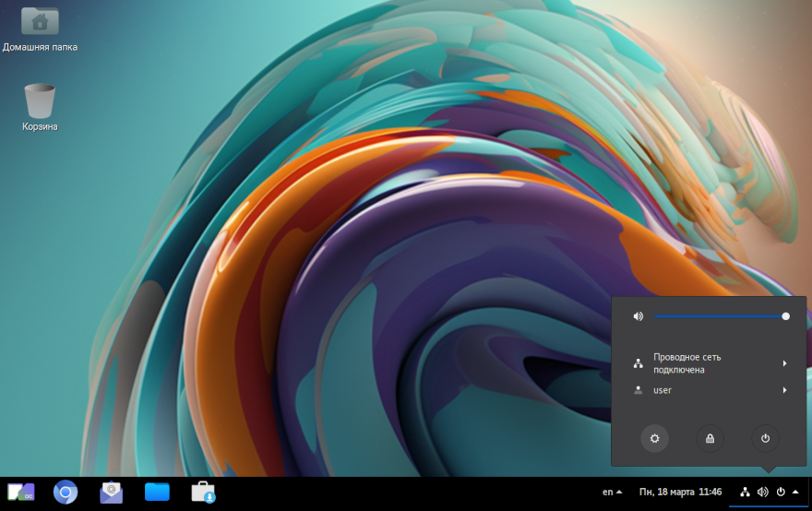The height and width of the screenshot is (511, 812).
Task: Open the application menu in taskbar
Action: [20, 493]
